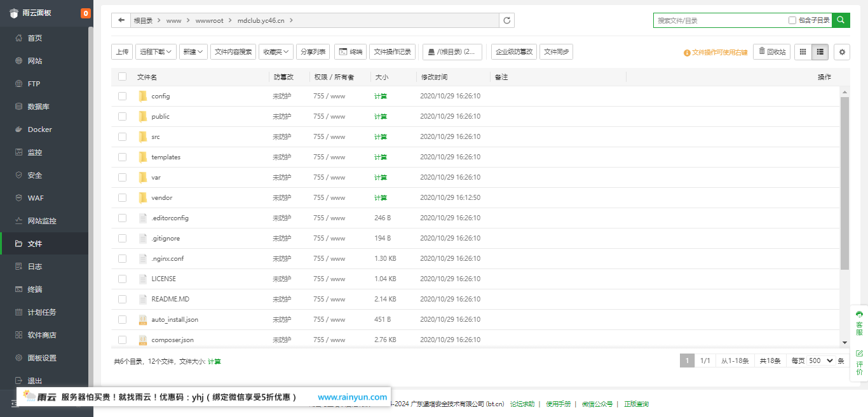Open Website in the sidebar

[x=44, y=61]
